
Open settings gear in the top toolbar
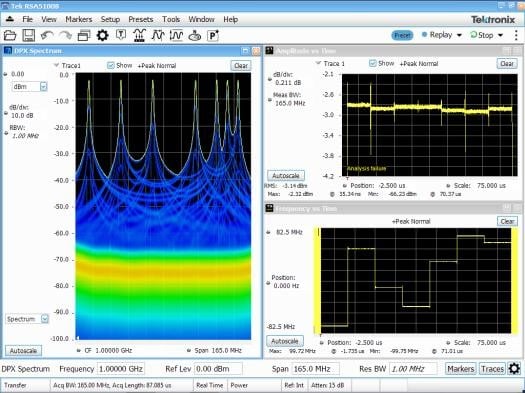coord(102,35)
